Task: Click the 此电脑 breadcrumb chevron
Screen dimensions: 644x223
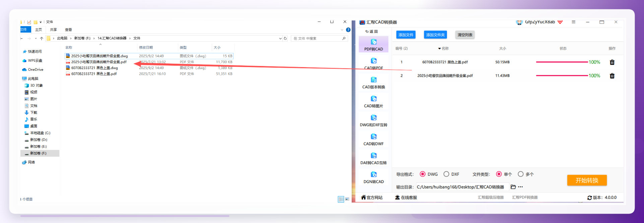Action: (x=71, y=38)
